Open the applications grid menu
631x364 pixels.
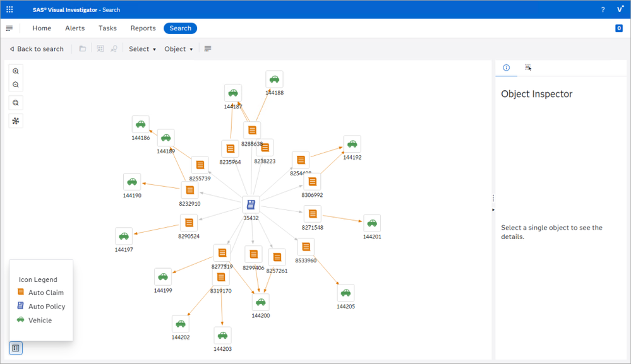[9, 9]
